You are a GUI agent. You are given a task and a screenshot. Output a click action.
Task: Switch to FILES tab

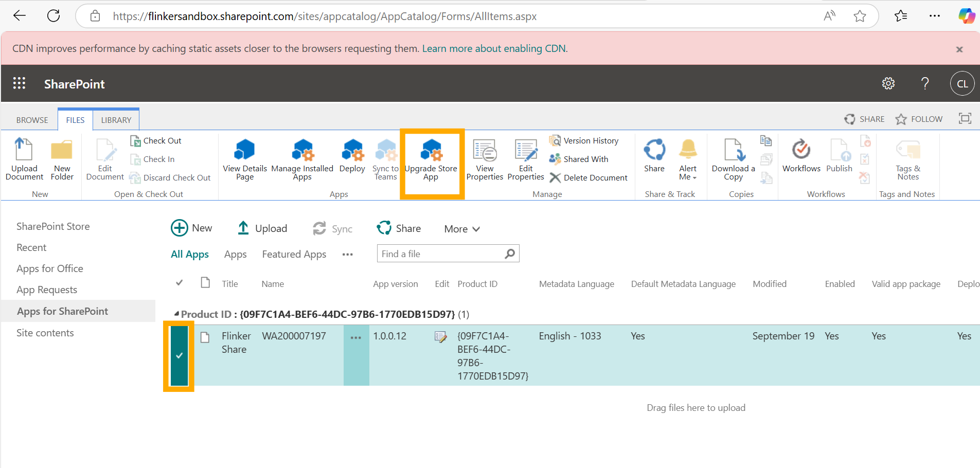tap(75, 120)
